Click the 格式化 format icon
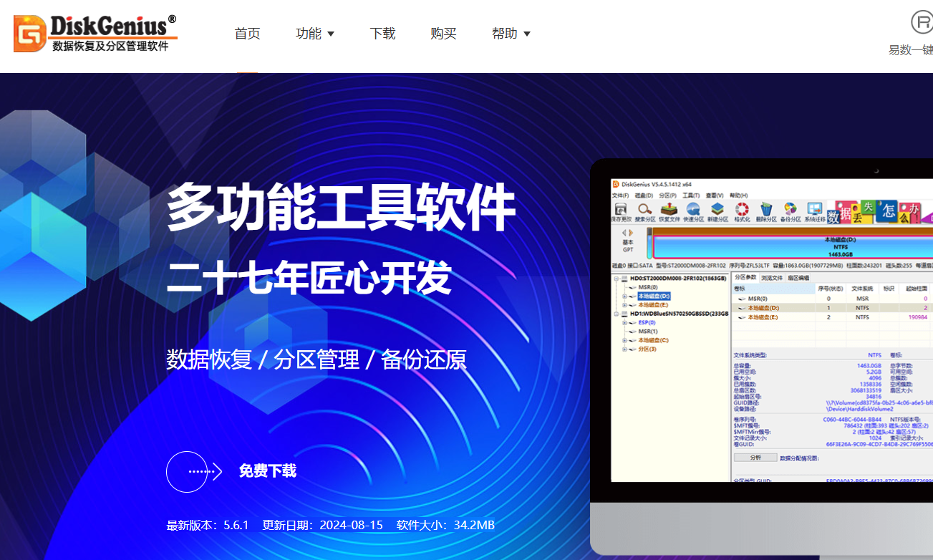 pyautogui.click(x=743, y=211)
